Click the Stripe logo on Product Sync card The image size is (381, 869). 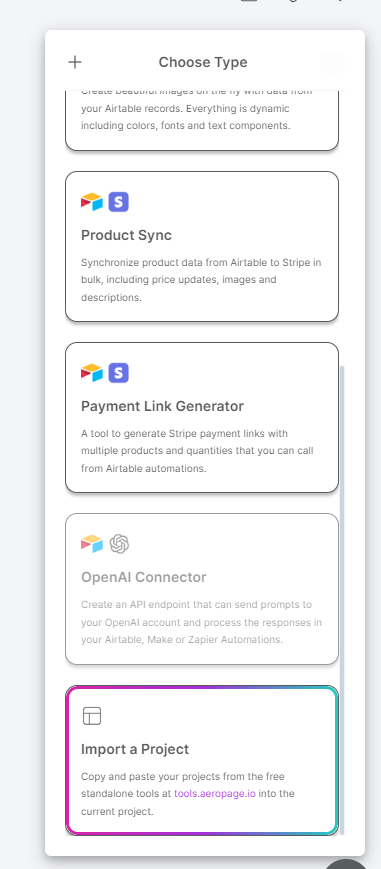[119, 202]
